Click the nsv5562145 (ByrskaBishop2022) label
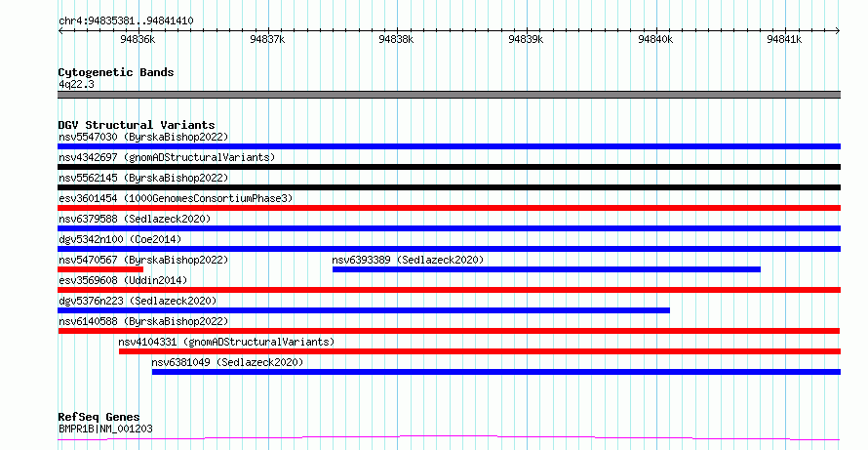This screenshot has height=450, width=868. [143, 178]
